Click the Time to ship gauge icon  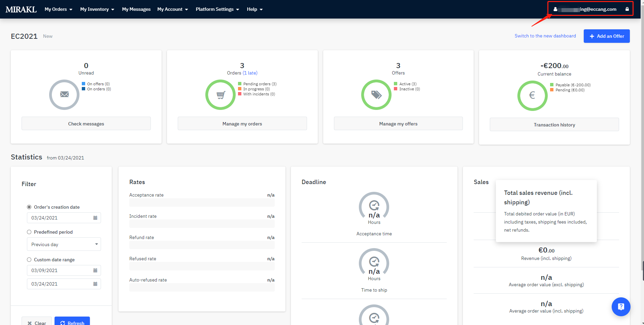click(x=374, y=262)
